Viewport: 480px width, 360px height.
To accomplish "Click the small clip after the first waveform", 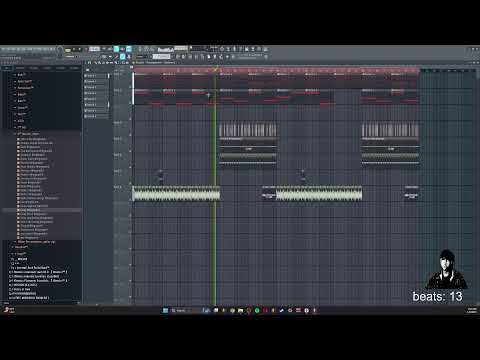I will 269,195.
